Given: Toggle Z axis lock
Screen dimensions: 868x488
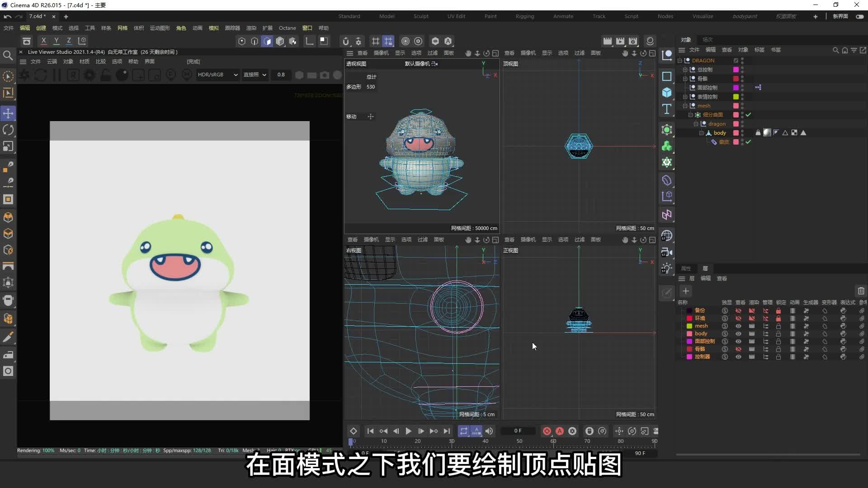Looking at the screenshot, I should pos(69,41).
